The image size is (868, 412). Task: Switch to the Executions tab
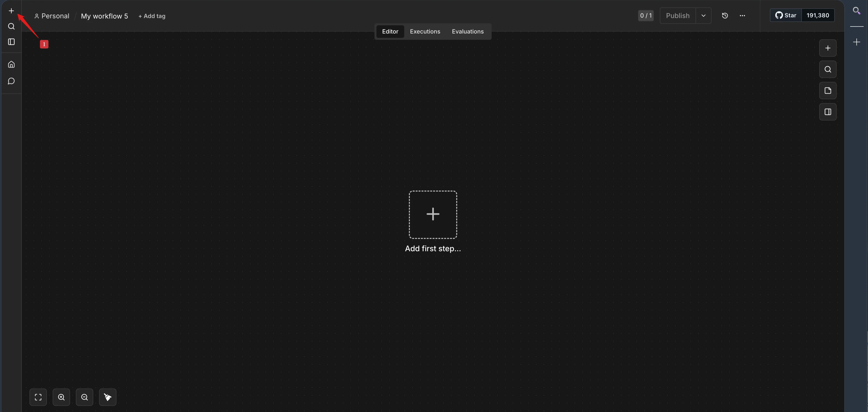tap(425, 31)
